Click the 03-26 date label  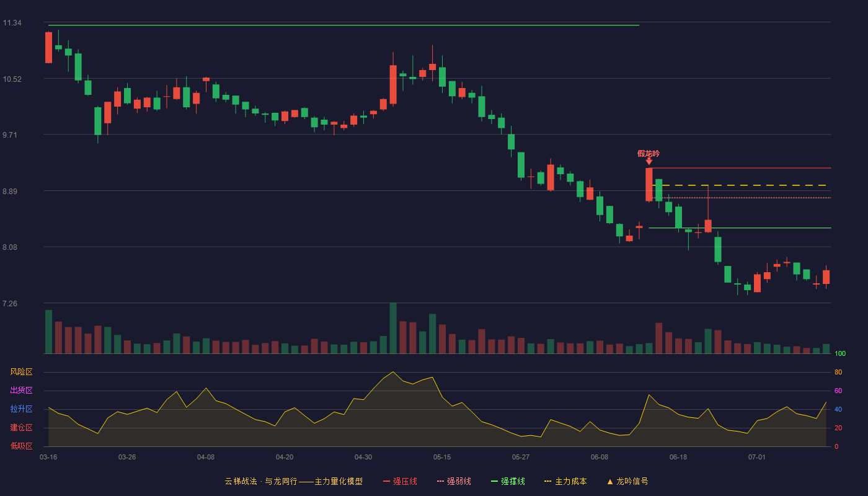pos(127,457)
